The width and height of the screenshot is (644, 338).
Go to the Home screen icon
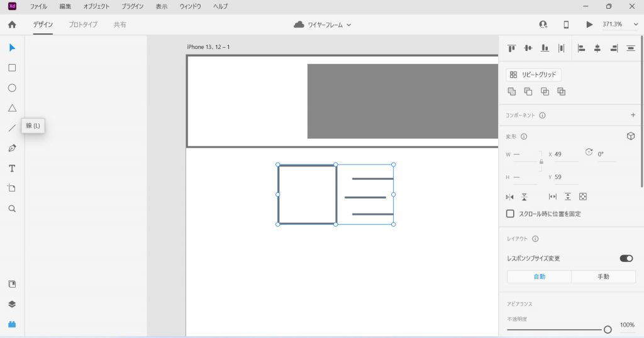tap(12, 25)
